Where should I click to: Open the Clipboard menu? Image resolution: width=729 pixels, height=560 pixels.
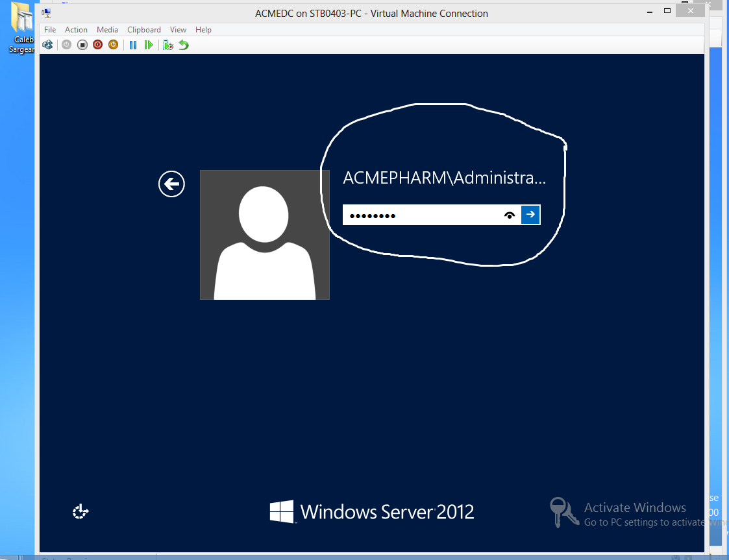(144, 30)
